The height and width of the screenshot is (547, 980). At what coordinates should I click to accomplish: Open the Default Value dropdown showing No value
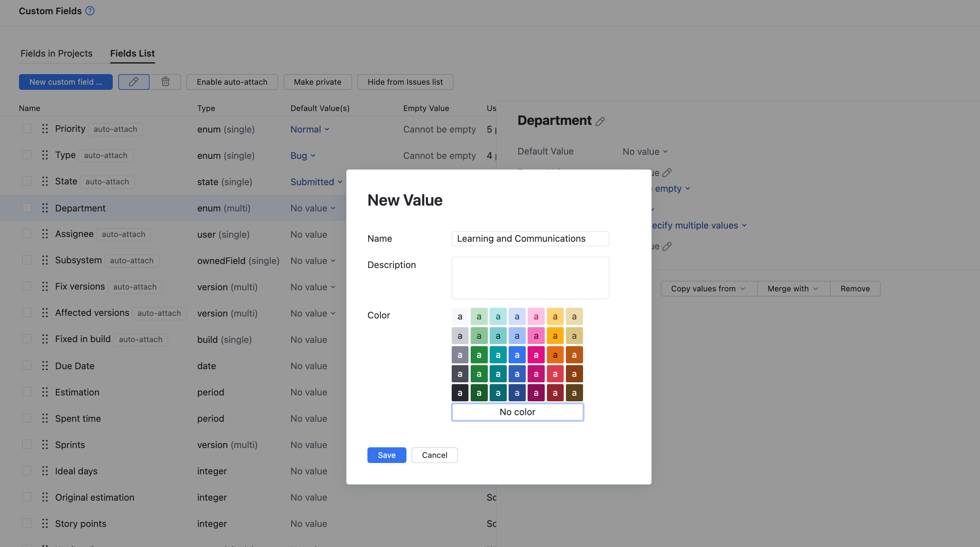(644, 151)
